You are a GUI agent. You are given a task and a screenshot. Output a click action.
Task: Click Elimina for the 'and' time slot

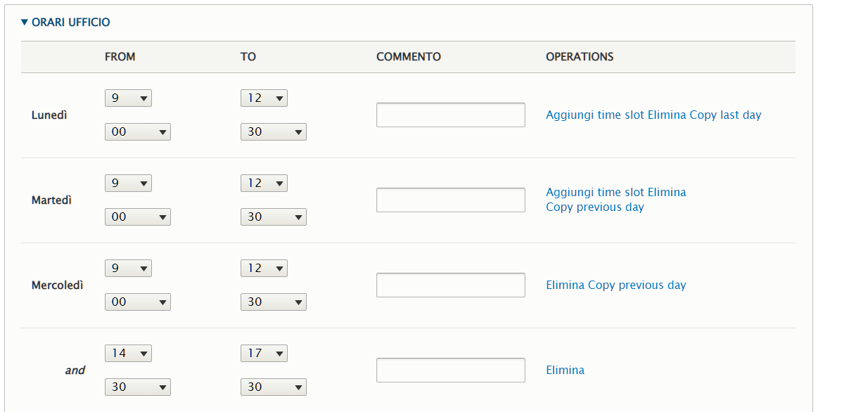click(565, 371)
